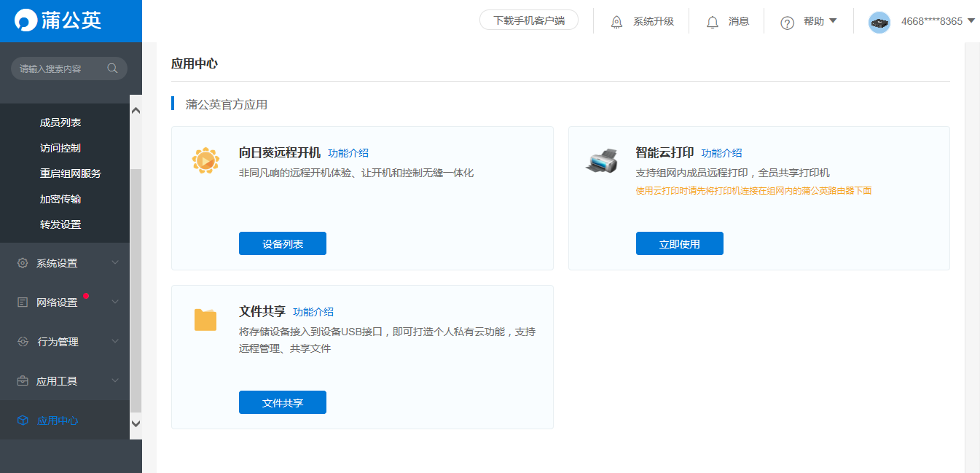
Task: Click the question mark help icon
Action: [x=787, y=23]
